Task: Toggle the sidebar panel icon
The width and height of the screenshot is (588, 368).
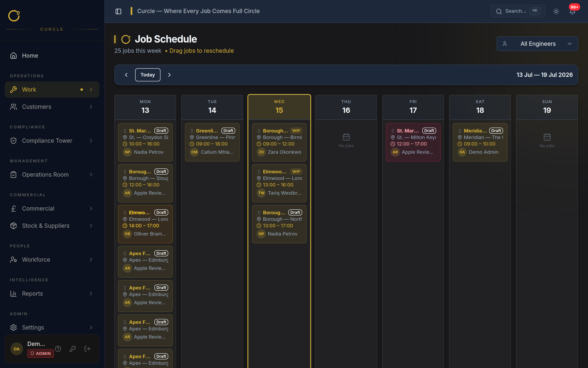Action: point(118,11)
